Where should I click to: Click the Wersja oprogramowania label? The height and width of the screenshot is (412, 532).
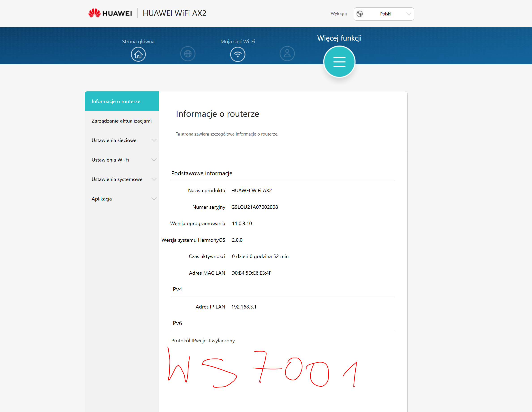198,224
